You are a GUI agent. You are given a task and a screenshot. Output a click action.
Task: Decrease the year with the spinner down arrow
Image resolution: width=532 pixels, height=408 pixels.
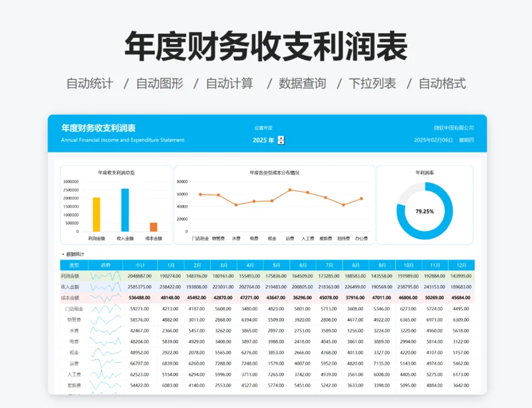281,142
